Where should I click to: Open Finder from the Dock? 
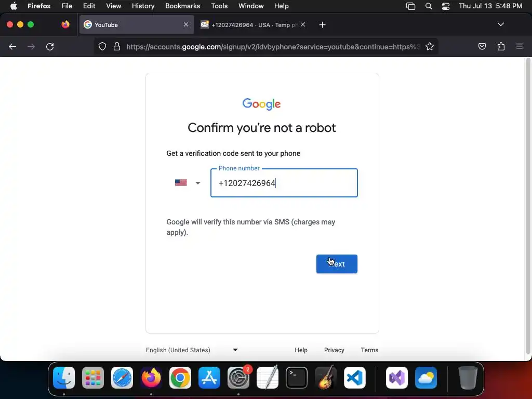point(64,378)
